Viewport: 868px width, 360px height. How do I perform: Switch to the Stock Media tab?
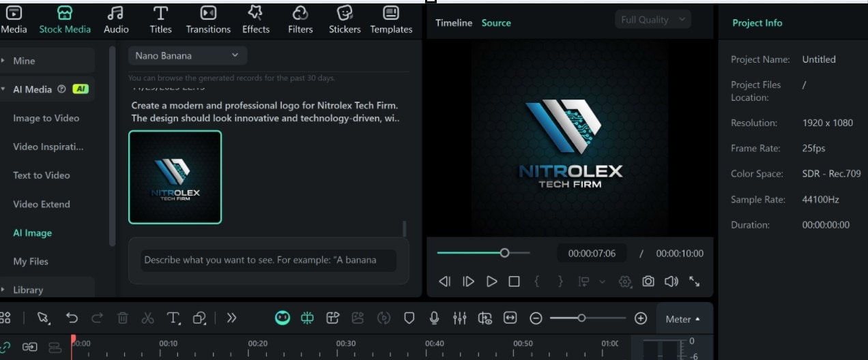pos(65,20)
